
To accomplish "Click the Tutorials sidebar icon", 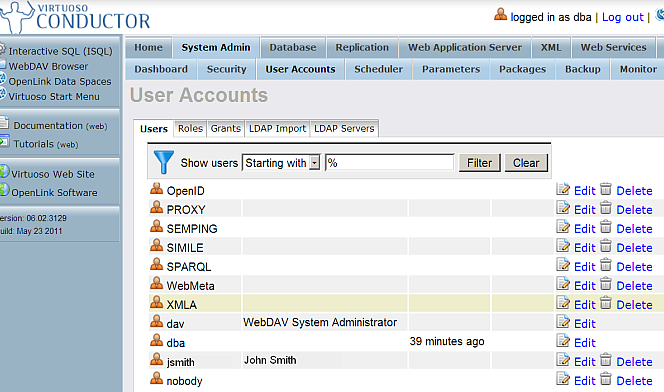I will tap(4, 141).
